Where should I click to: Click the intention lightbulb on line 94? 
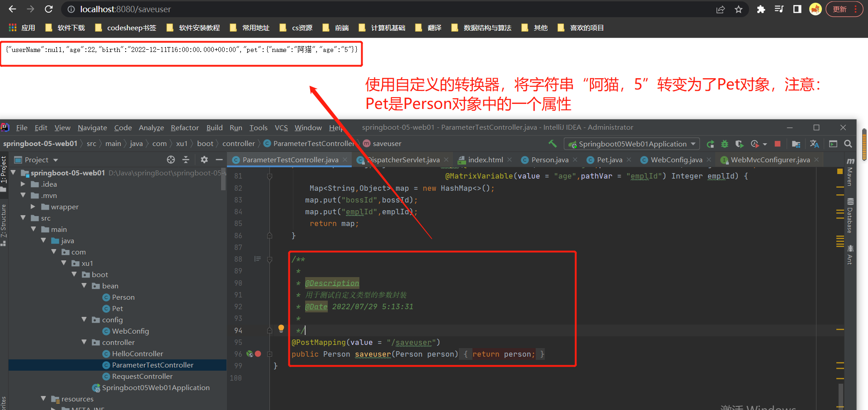click(281, 329)
